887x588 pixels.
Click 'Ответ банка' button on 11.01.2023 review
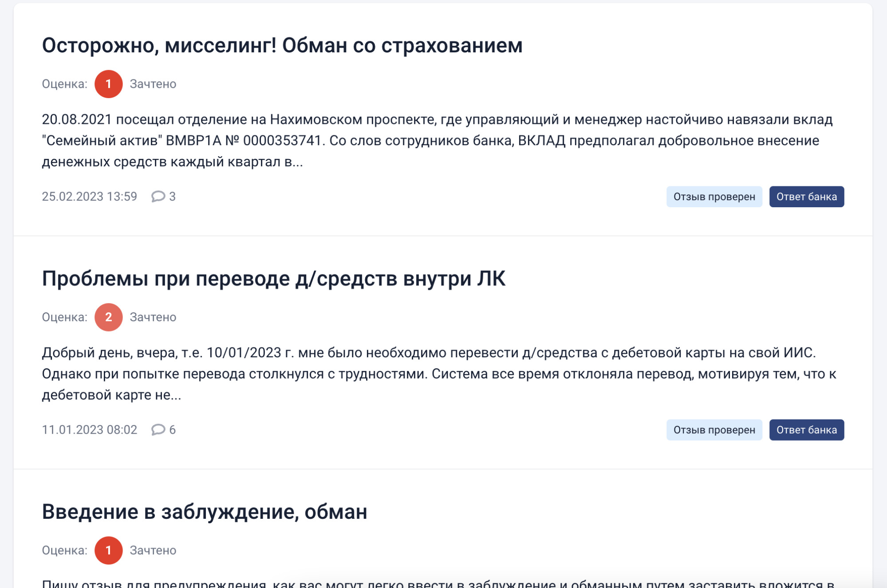click(x=806, y=430)
